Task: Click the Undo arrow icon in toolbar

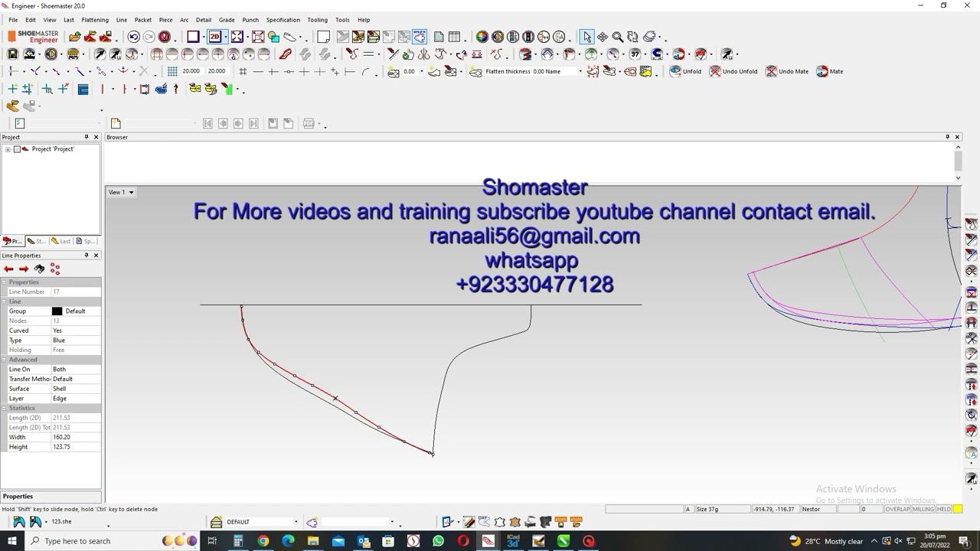Action: pyautogui.click(x=134, y=37)
